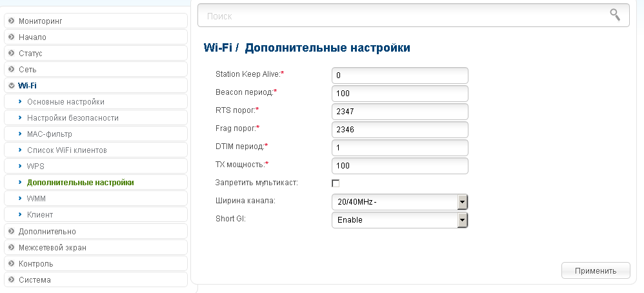The image size is (644, 293).
Task: Click the search magnifier icon
Action: pyautogui.click(x=615, y=15)
